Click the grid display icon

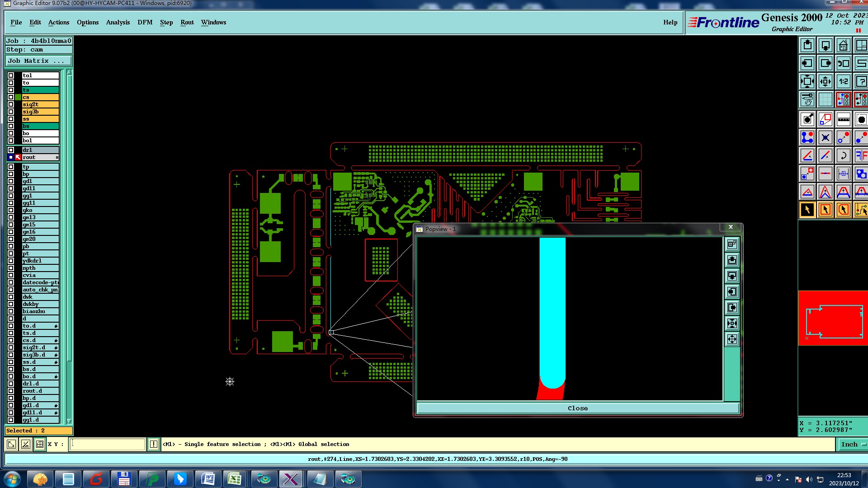pos(825,99)
